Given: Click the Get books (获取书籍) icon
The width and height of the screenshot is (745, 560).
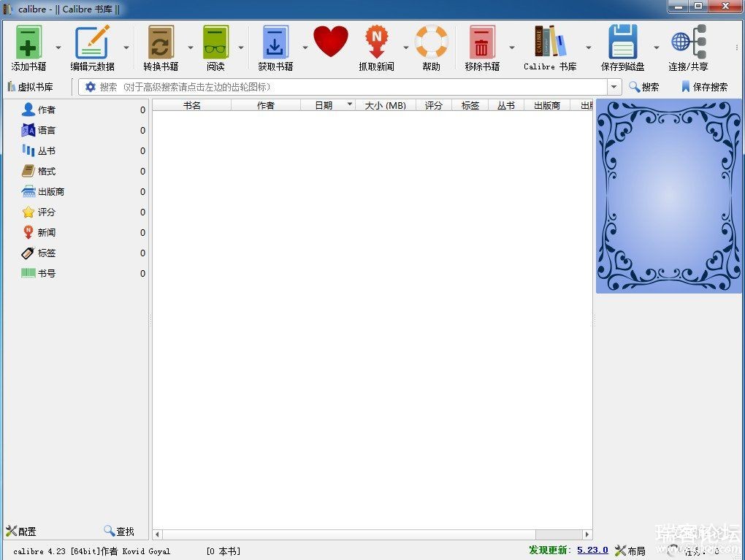Looking at the screenshot, I should point(275,43).
